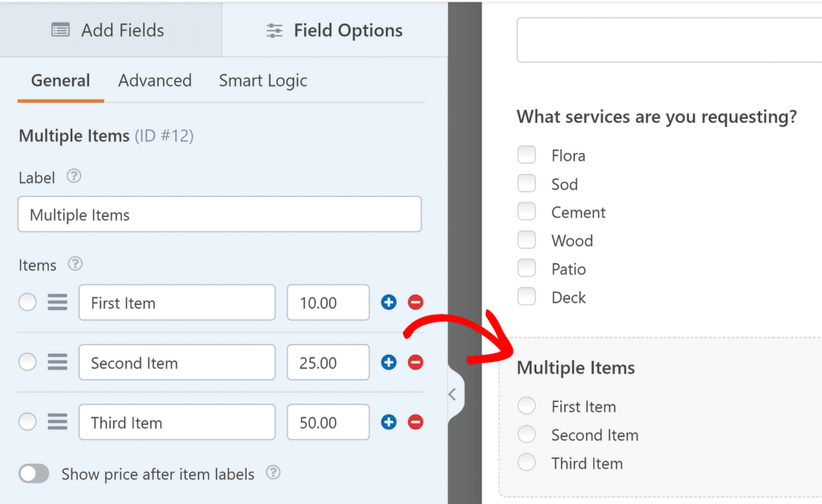Viewport: 822px width, 504px height.
Task: Edit the 50.00 price field
Action: (328, 422)
